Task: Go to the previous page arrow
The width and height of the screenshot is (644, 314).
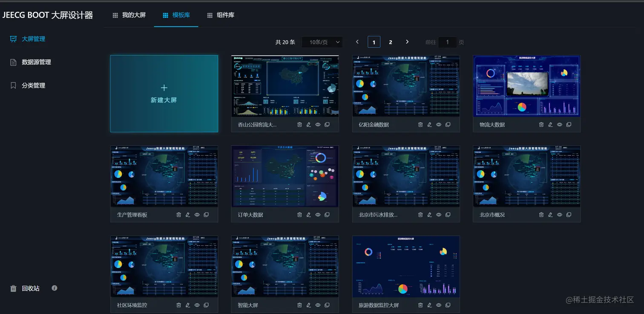Action: pyautogui.click(x=357, y=42)
